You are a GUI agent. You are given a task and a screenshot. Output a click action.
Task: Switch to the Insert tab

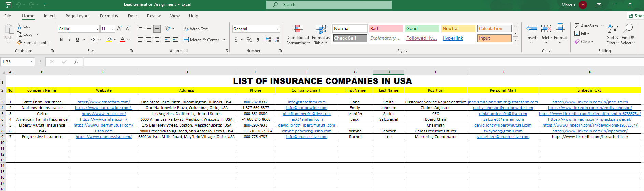tap(49, 16)
